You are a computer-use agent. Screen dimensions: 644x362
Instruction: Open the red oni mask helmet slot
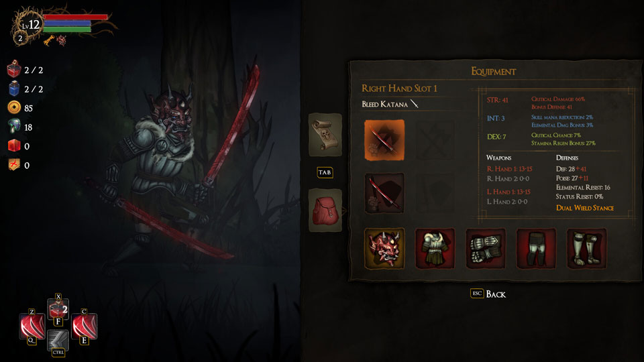tap(384, 249)
